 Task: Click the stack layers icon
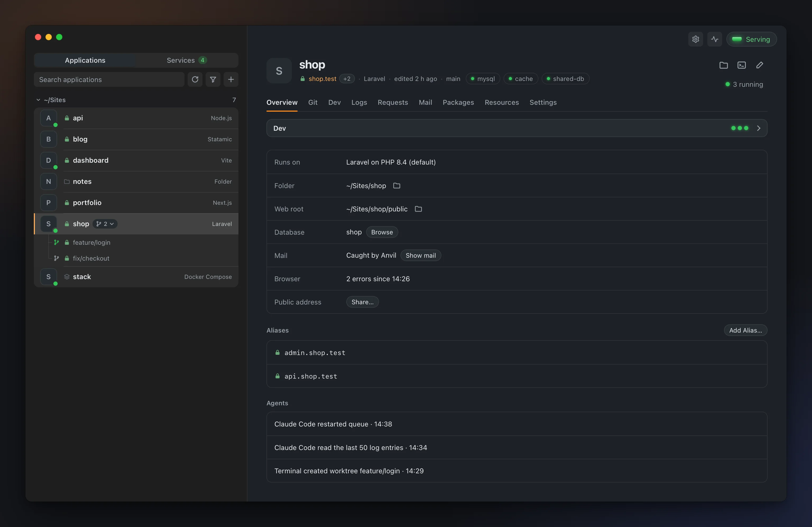67,277
